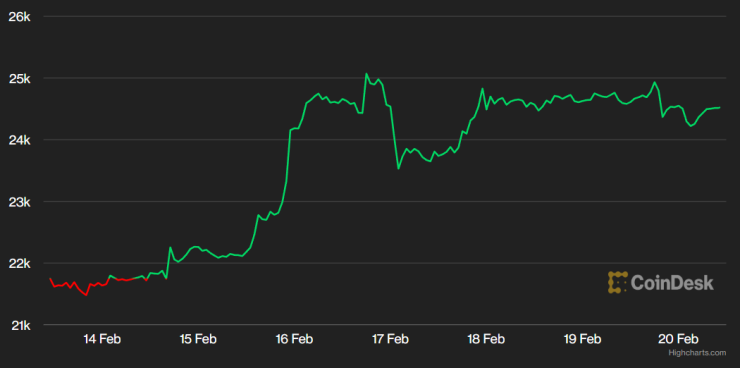This screenshot has width=740, height=368.
Task: Select the 20 Feb x-axis label
Action: pyautogui.click(x=679, y=338)
